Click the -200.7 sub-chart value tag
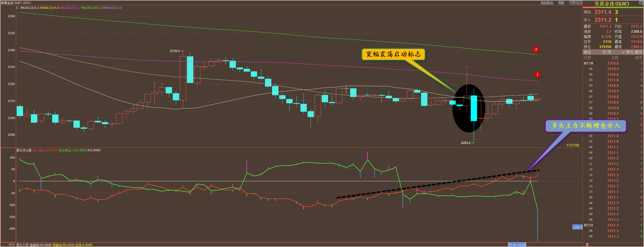 point(577,227)
